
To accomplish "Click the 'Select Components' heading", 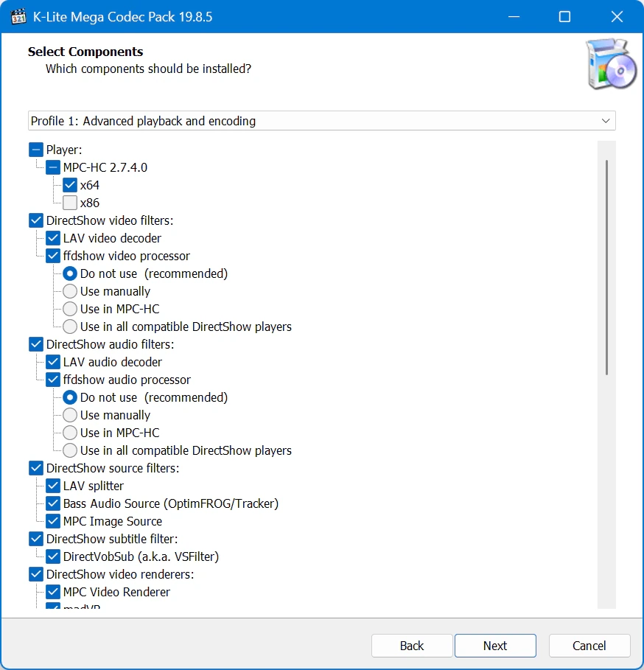I will coord(85,52).
